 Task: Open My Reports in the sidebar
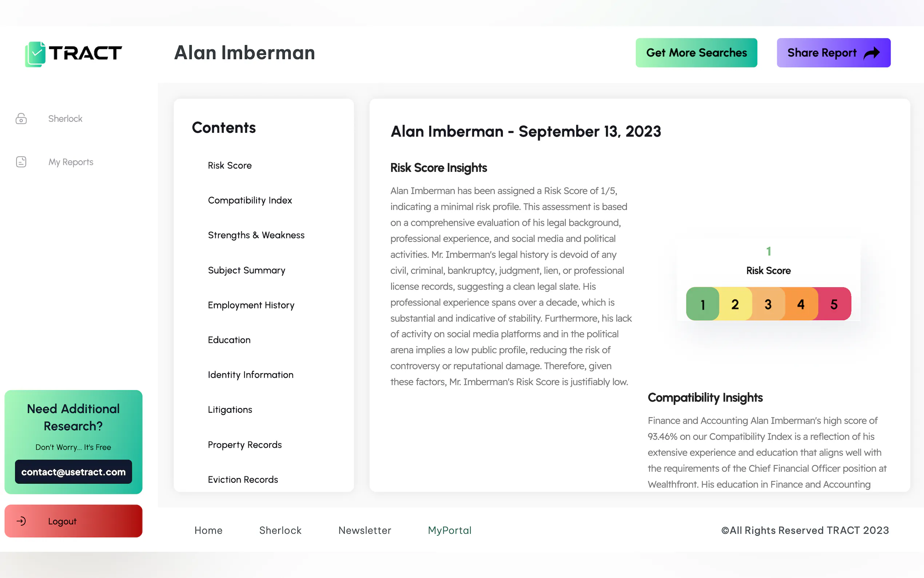[x=71, y=162]
